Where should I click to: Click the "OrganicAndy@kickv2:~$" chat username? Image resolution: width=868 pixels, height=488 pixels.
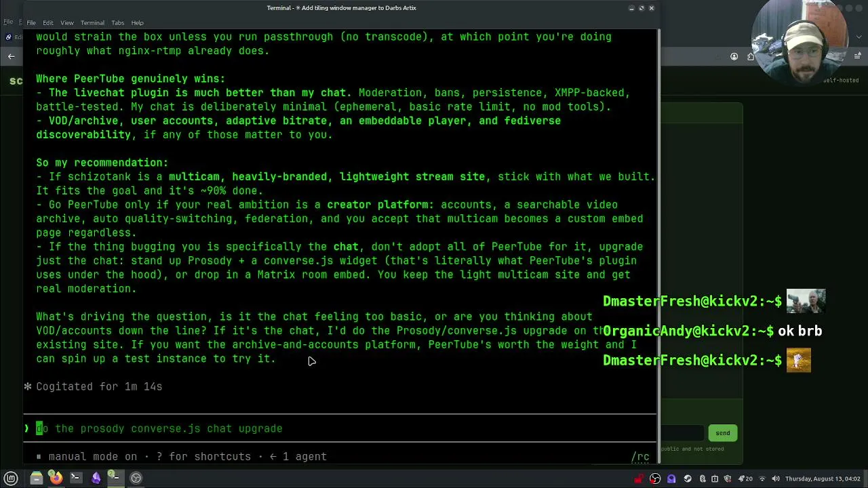click(x=688, y=331)
